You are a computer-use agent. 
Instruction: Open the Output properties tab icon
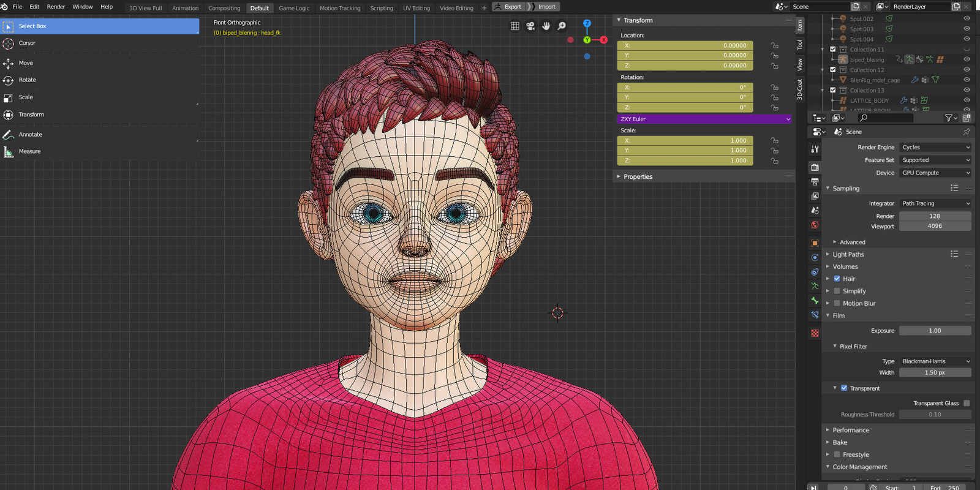point(815,181)
